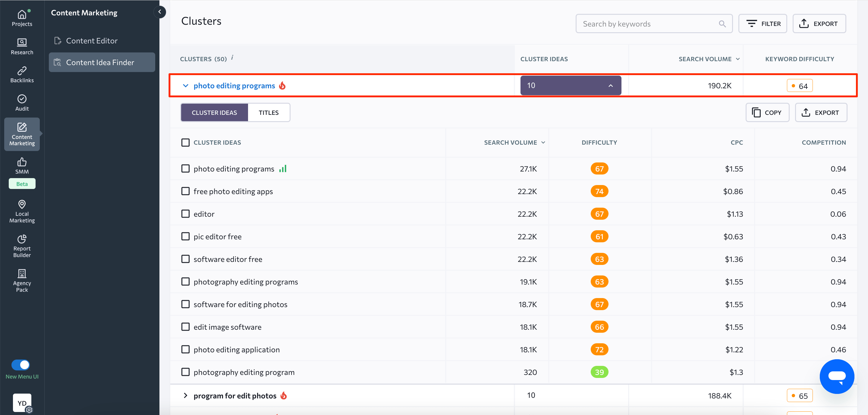Image resolution: width=868 pixels, height=415 pixels.
Task: Open the Audit tool from sidebar
Action: pyautogui.click(x=22, y=102)
